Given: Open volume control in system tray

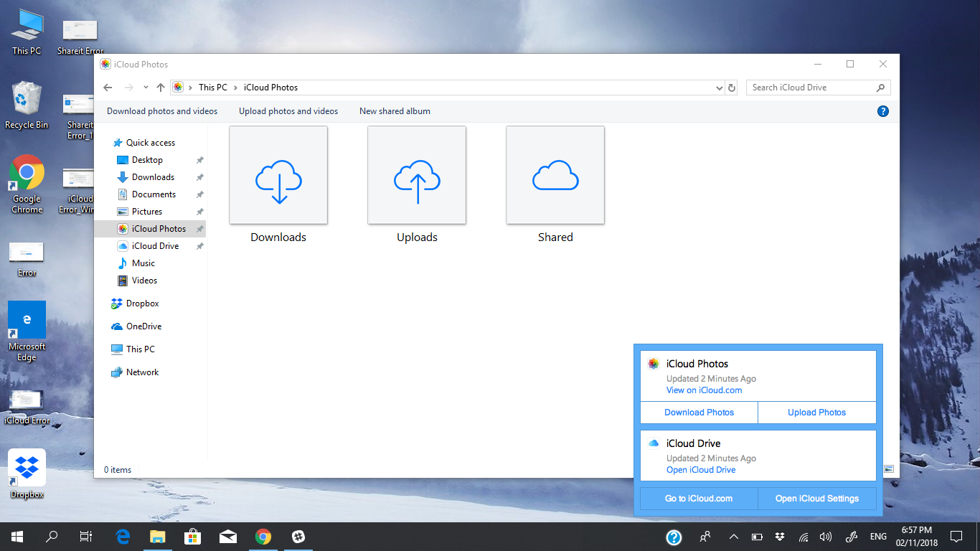Looking at the screenshot, I should coord(826,537).
